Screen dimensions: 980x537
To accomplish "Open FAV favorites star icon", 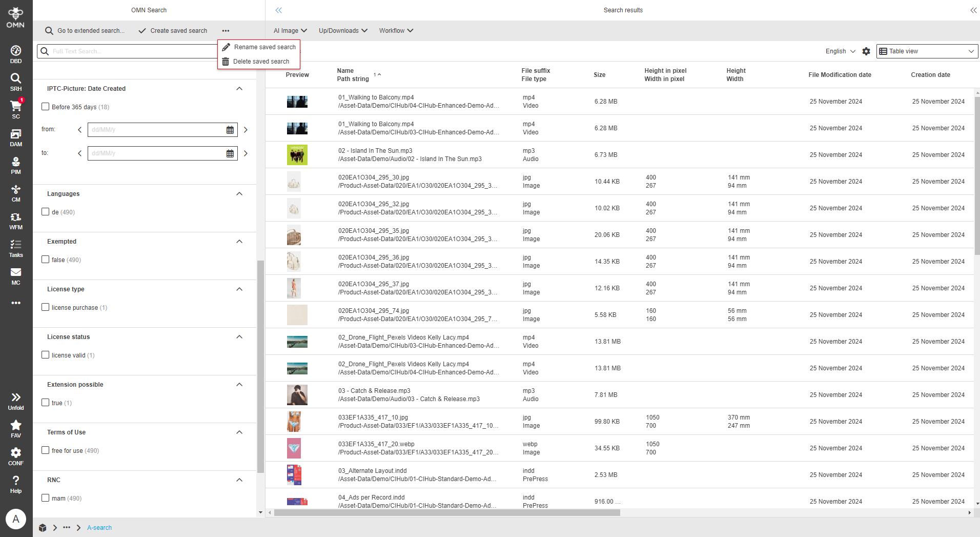I will tap(16, 428).
